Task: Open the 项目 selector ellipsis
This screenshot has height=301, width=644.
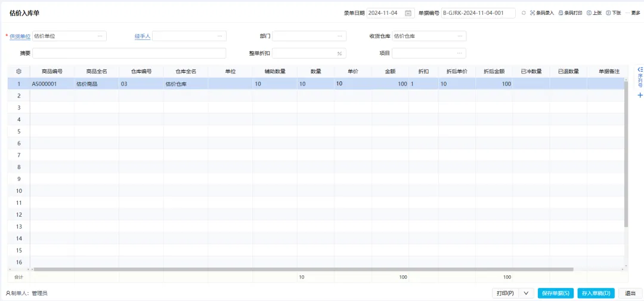Action: point(460,53)
